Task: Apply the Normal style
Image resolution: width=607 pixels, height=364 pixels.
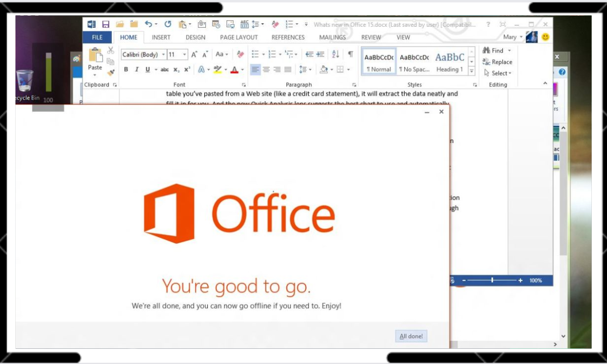Action: tap(379, 62)
